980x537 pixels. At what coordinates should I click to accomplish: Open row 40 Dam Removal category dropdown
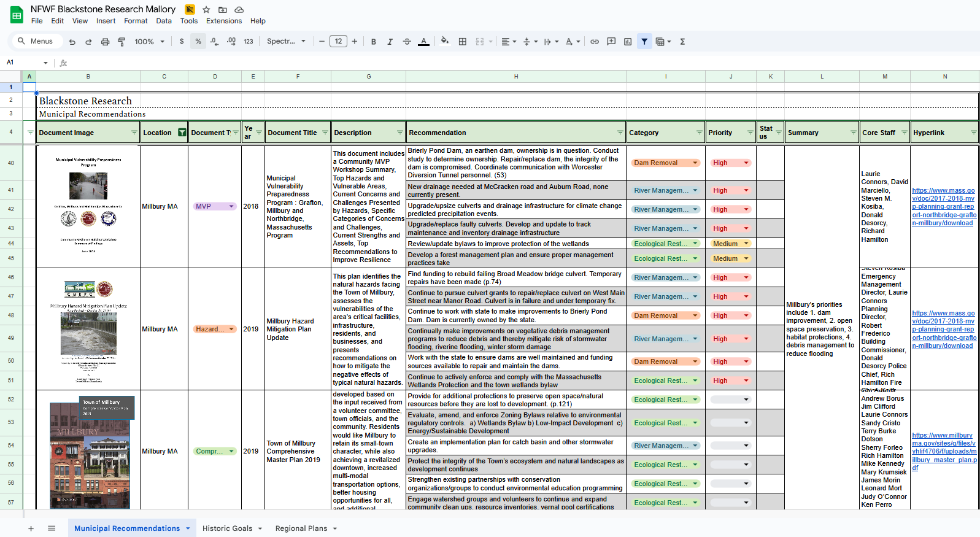[695, 163]
